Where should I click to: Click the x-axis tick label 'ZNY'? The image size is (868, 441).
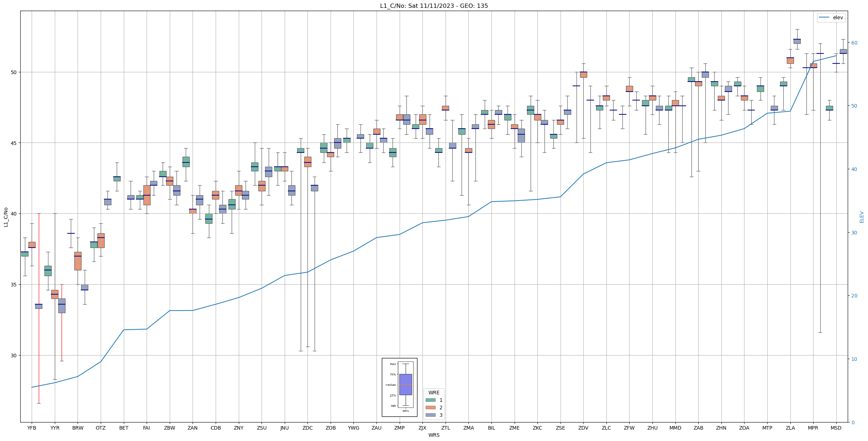point(239,428)
